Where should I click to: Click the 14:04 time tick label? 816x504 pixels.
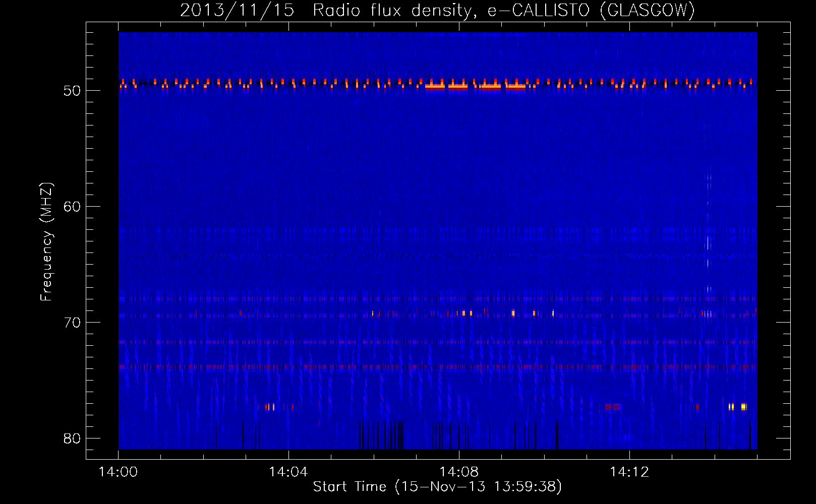click(x=288, y=472)
